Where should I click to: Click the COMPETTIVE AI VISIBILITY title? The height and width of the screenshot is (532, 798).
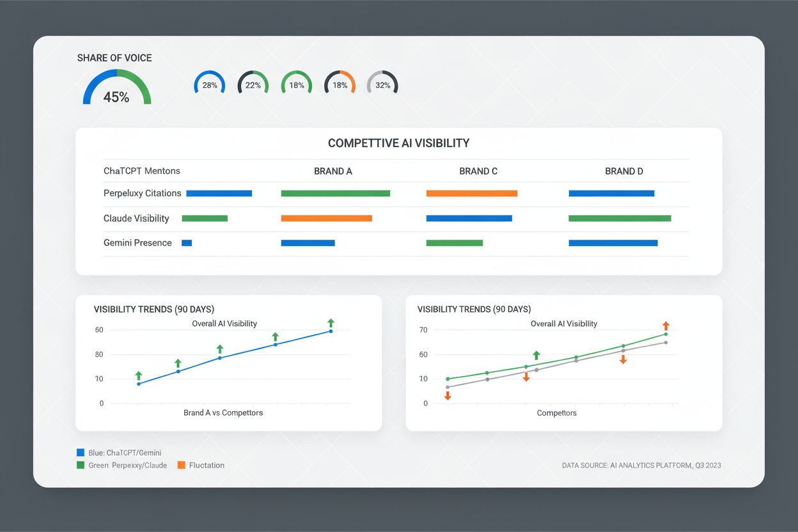tap(399, 143)
